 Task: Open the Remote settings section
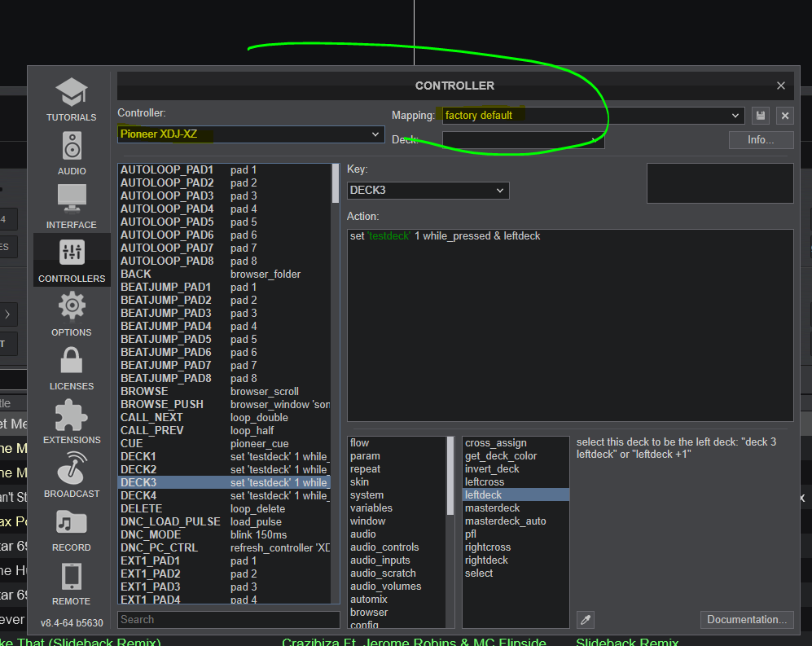72,582
